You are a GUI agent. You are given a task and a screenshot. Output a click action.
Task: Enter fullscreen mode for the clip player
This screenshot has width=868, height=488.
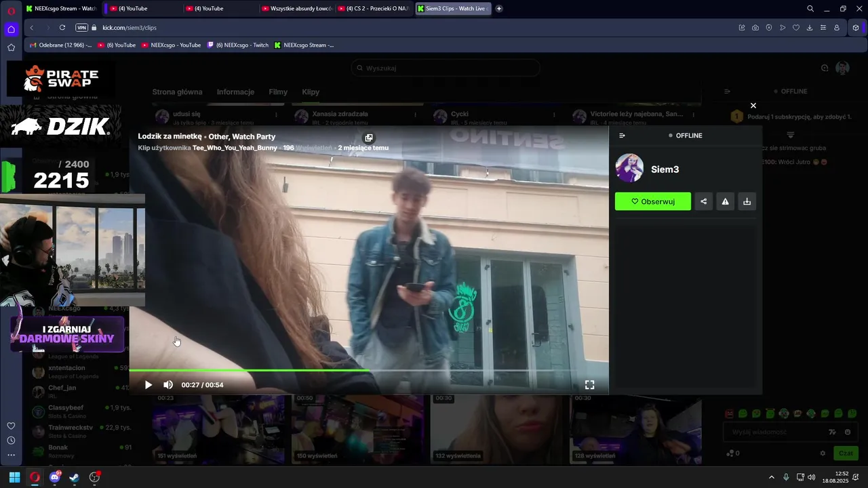point(590,385)
